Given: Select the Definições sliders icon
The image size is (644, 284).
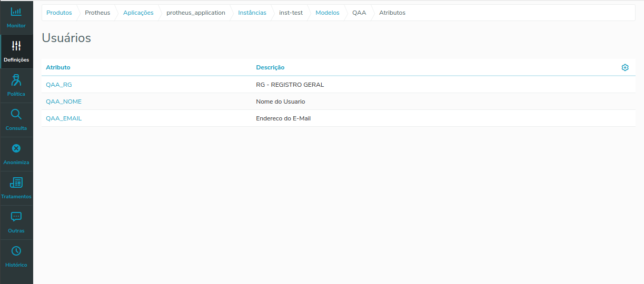Looking at the screenshot, I should pos(16,46).
